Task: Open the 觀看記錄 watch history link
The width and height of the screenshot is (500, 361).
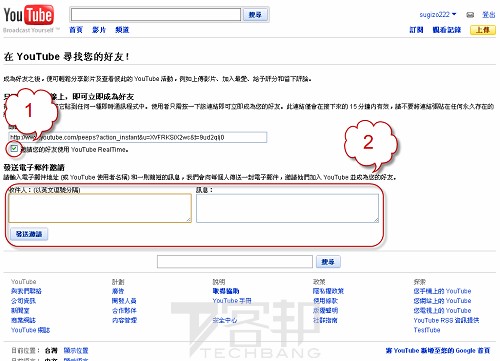Action: tap(447, 30)
